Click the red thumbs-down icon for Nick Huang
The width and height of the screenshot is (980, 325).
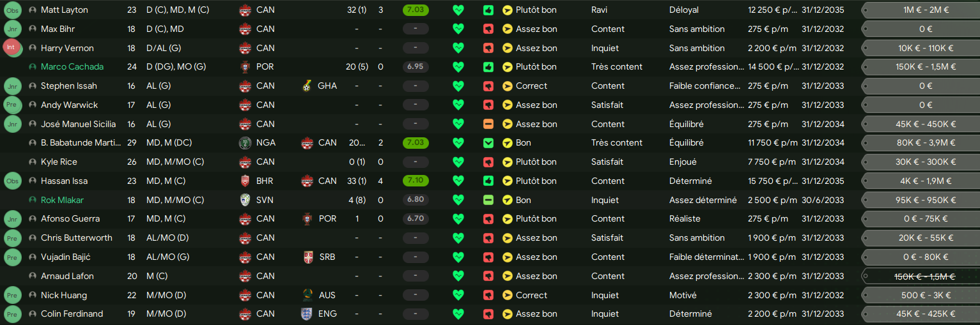[488, 295]
